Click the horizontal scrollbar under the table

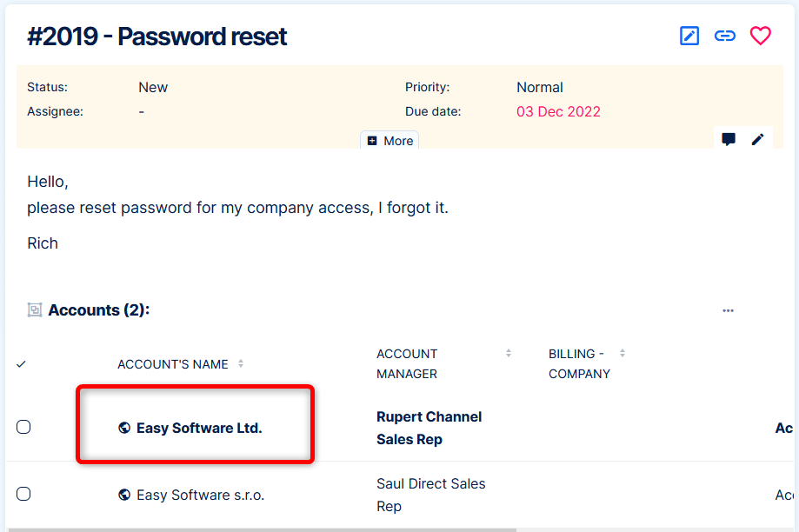[x=261, y=529]
